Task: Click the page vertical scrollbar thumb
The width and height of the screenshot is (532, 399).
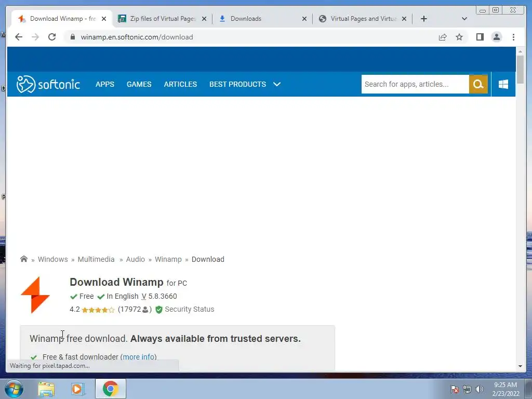Action: pos(520,69)
